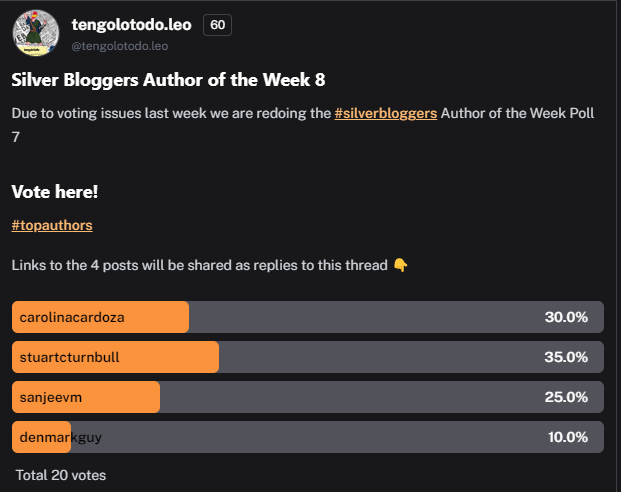
Task: Click the pointing-down hand emoji
Action: (400, 265)
